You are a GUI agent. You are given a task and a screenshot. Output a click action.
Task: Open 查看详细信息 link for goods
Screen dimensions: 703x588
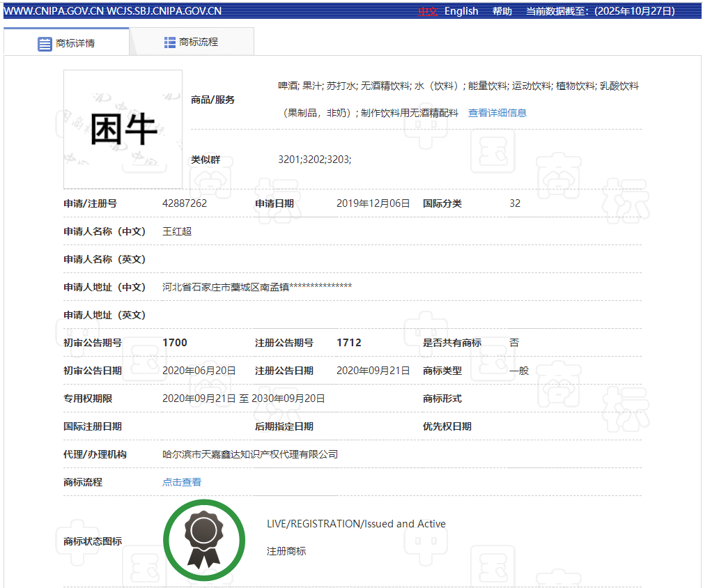coord(497,113)
